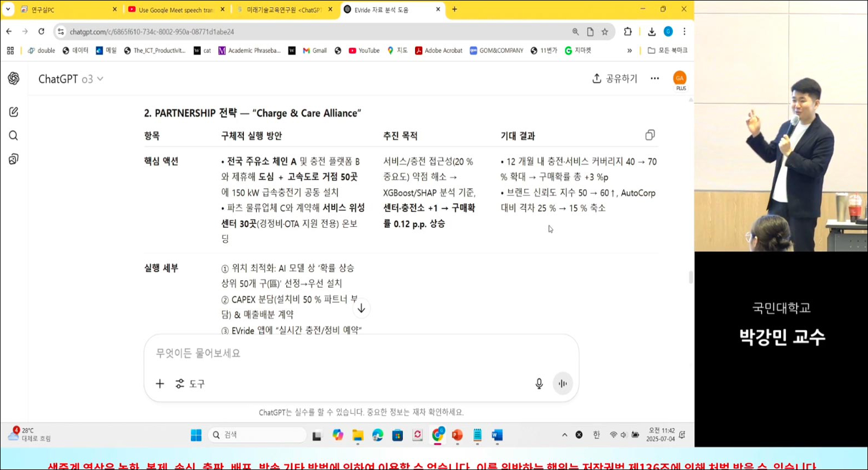Open the 지도 maps bookmark
The image size is (868, 470).
coord(397,50)
